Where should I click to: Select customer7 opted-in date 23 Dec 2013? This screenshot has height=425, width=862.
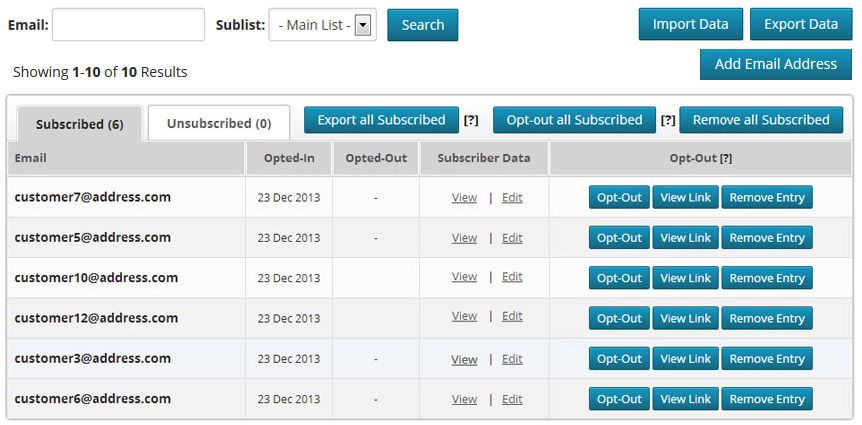pos(289,197)
